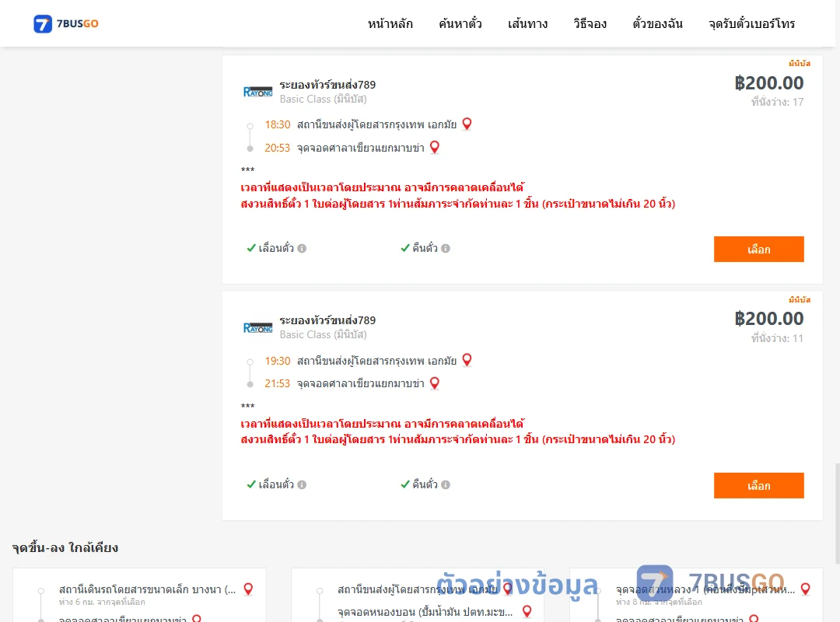Show map pin for the 21:53 arrival stop
This screenshot has height=622, width=840.
[435, 383]
